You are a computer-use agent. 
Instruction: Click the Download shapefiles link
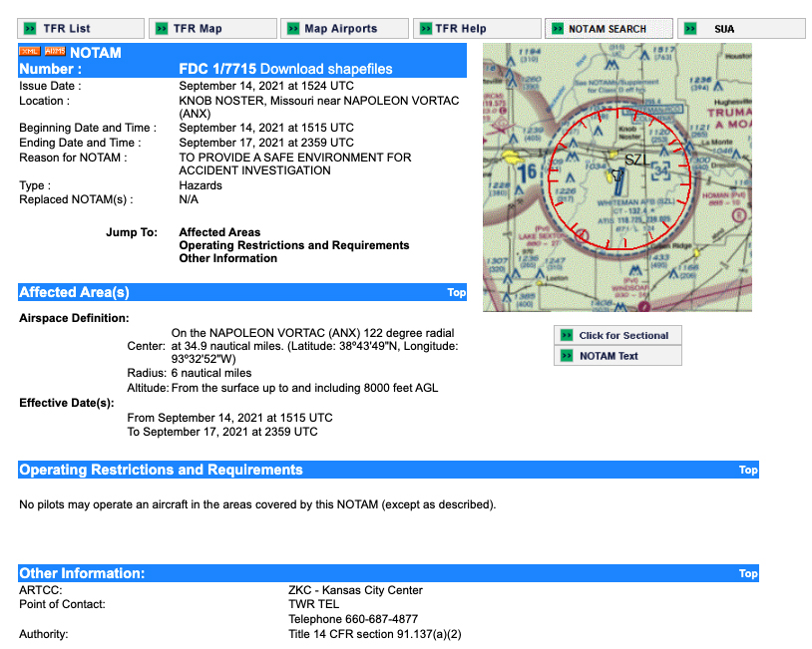tap(326, 69)
